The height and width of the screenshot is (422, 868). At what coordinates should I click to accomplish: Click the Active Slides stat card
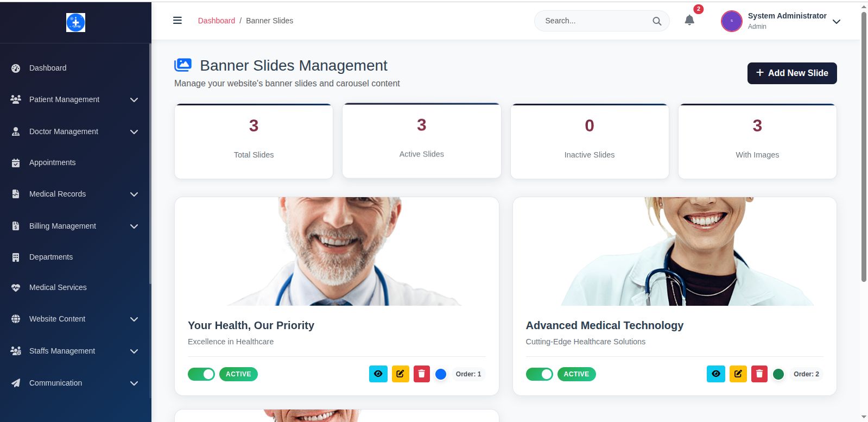422,140
